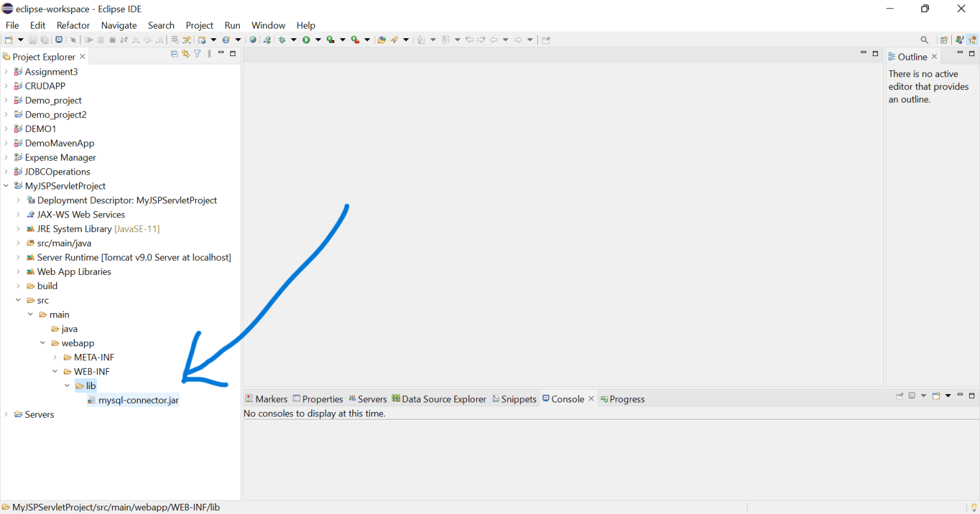This screenshot has width=980, height=514.
Task: Open the Run button dropdown arrow
Action: pyautogui.click(x=317, y=40)
